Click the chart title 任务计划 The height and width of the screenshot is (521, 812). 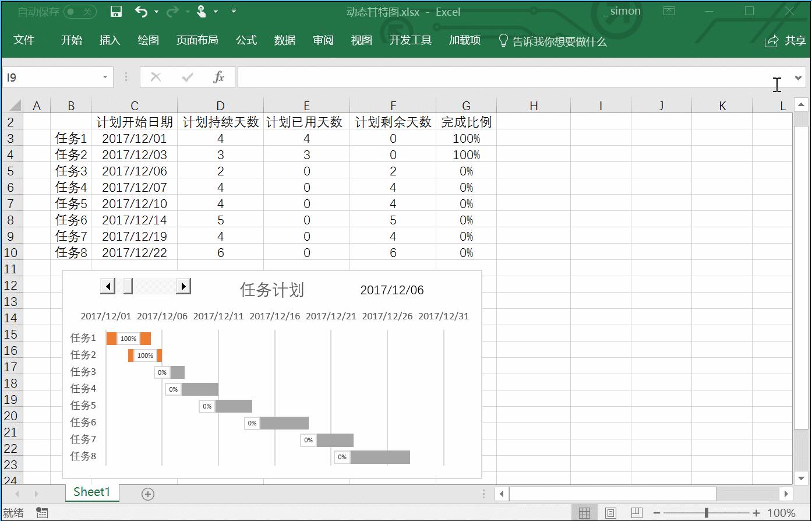tap(271, 290)
